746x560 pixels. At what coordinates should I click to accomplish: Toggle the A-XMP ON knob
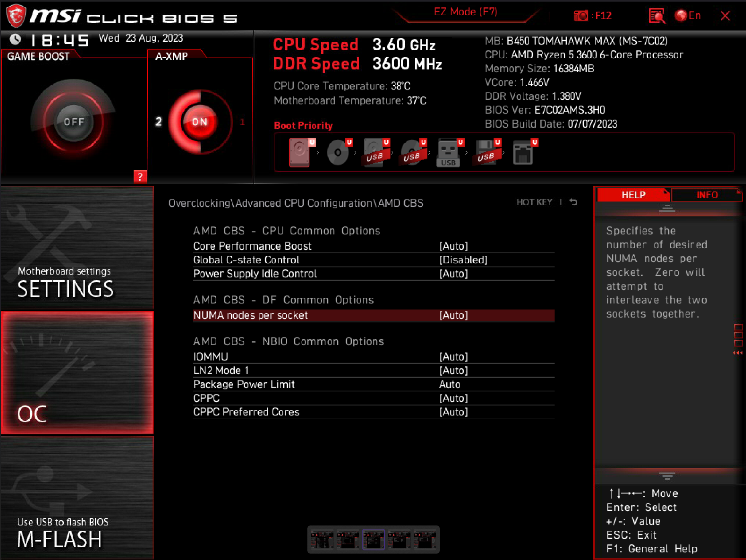point(199,122)
